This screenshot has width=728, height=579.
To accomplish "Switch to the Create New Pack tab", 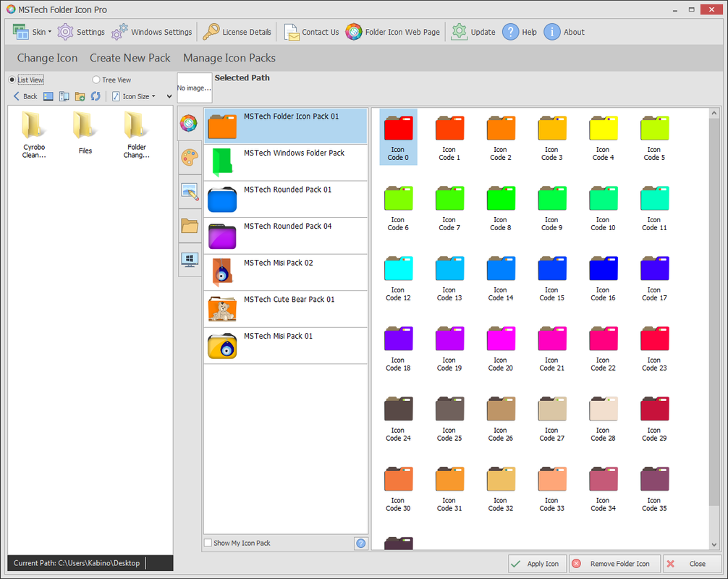I will click(x=130, y=58).
